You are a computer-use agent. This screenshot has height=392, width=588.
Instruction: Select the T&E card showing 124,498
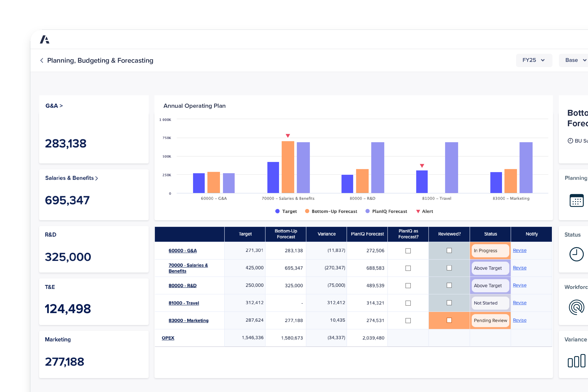pyautogui.click(x=94, y=302)
